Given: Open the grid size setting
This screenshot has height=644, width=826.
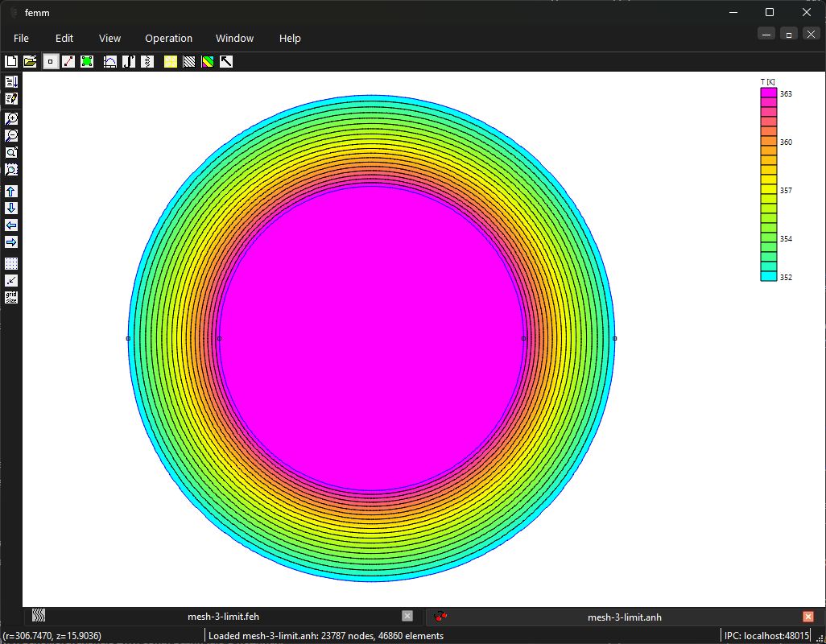Looking at the screenshot, I should click(x=11, y=297).
